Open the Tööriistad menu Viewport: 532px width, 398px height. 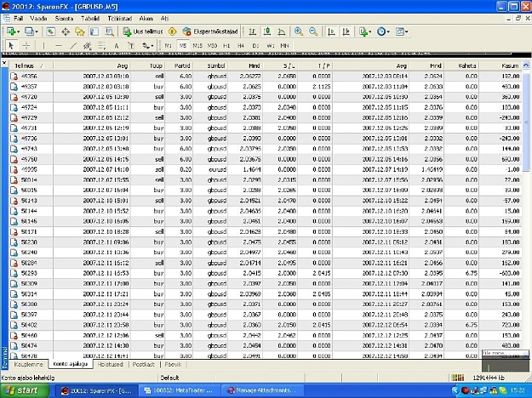click(x=120, y=19)
